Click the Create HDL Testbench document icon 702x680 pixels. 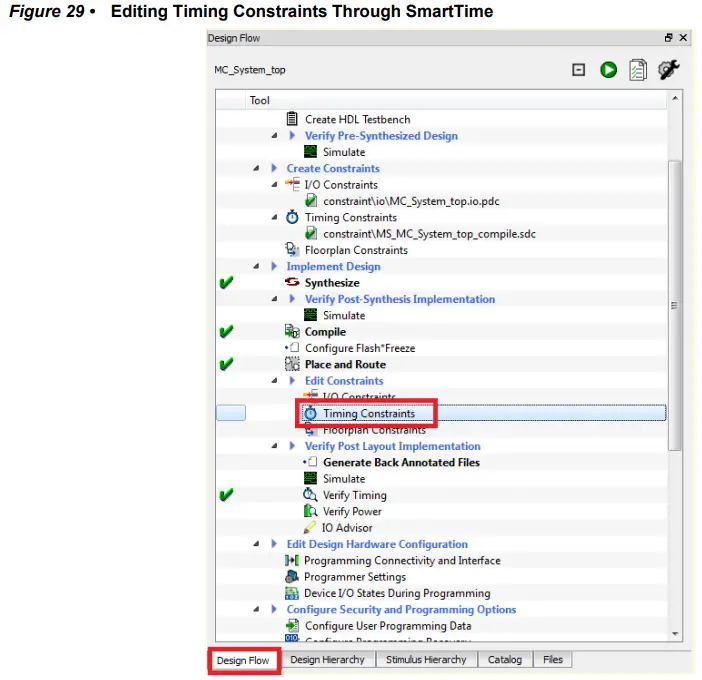click(x=292, y=119)
